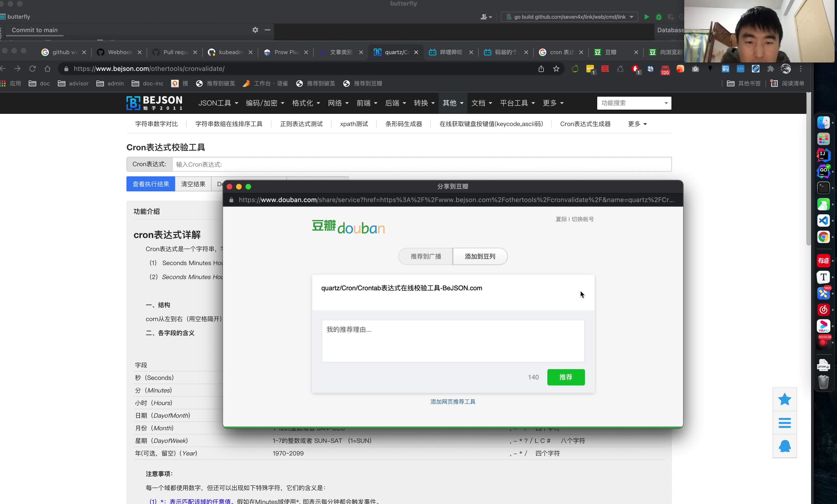This screenshot has height=504, width=837.
Task: Open the 其他 navigation menu
Action: [x=452, y=103]
